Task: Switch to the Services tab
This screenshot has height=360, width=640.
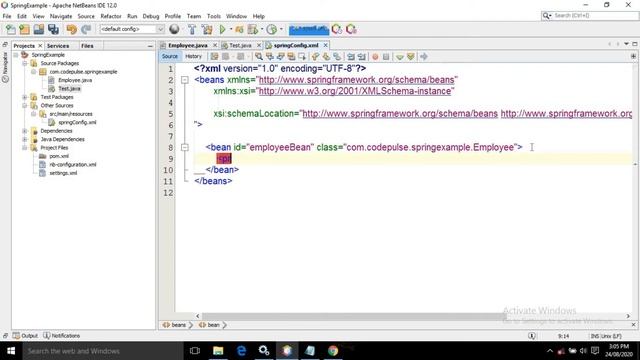Action: point(58,46)
